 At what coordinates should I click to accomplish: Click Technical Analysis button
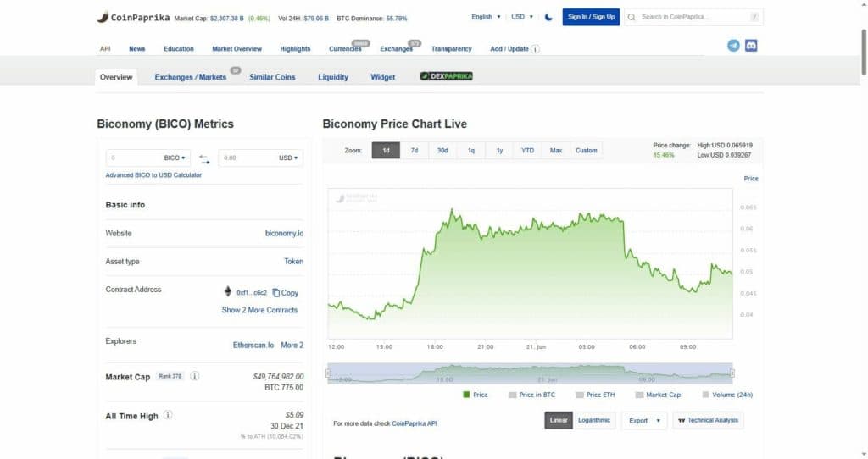[x=708, y=420]
